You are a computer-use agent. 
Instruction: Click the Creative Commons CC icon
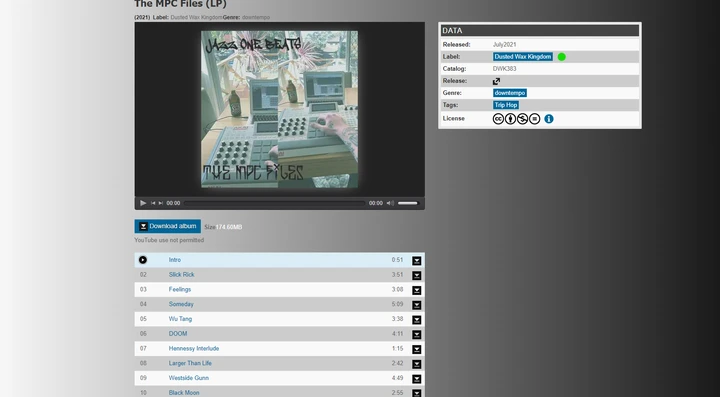[x=498, y=119]
